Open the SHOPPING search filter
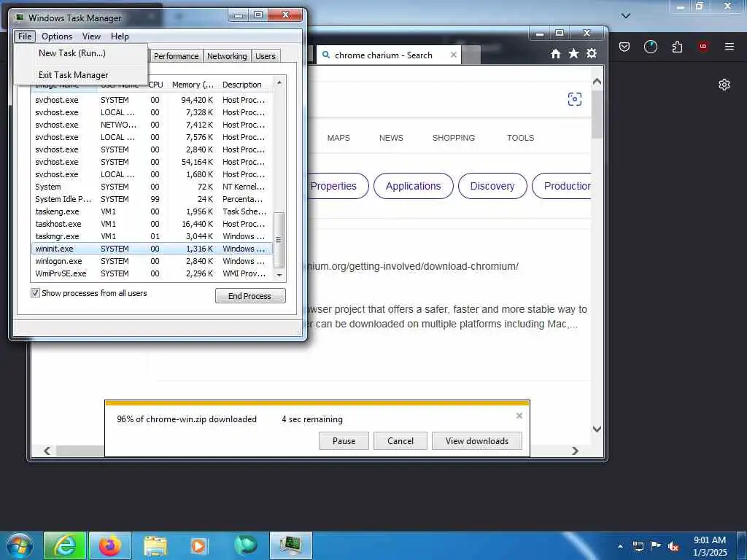The width and height of the screenshot is (747, 560). point(454,138)
